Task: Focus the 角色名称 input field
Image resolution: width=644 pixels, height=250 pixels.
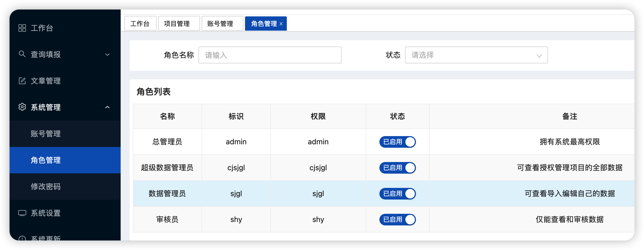Action: pos(270,55)
